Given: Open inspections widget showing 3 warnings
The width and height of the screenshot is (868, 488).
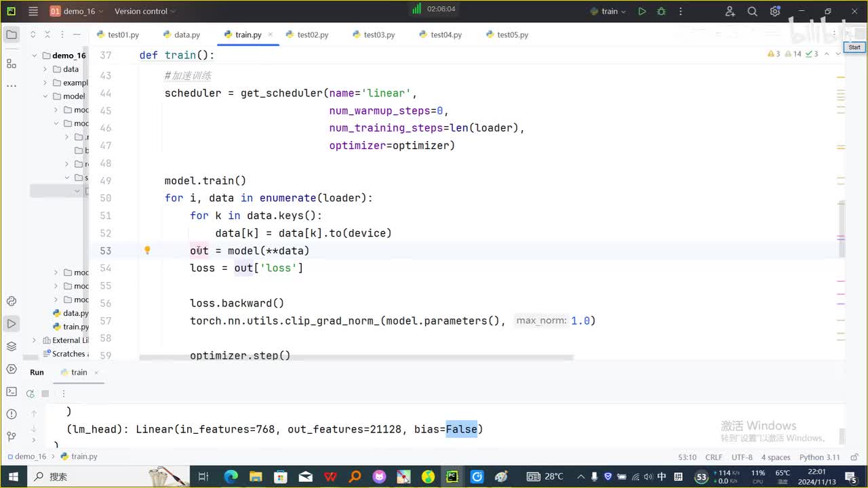Looking at the screenshot, I should 772,54.
